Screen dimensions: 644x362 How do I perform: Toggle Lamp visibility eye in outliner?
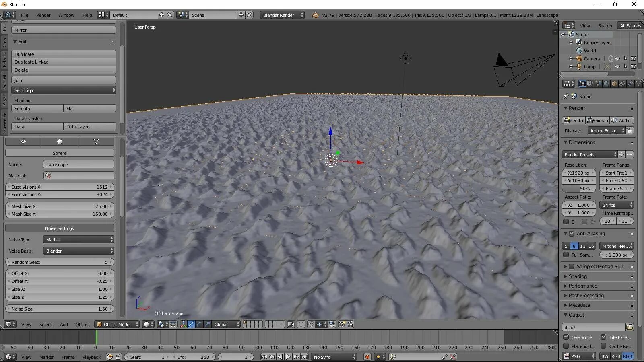coord(617,66)
